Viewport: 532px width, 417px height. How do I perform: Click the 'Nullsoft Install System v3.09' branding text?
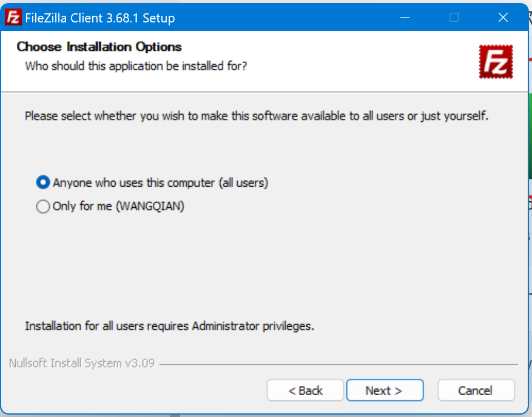coord(82,363)
